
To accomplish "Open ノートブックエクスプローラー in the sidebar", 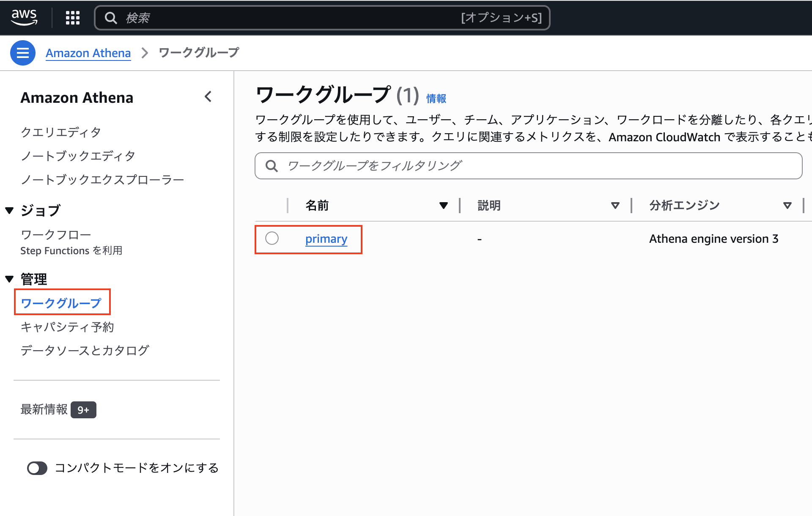I will (102, 180).
